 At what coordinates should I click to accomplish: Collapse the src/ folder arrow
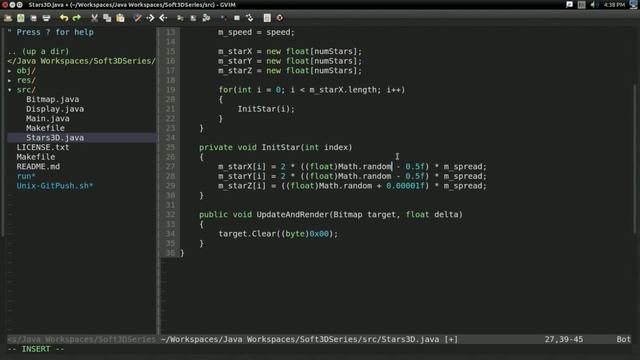(x=10, y=90)
